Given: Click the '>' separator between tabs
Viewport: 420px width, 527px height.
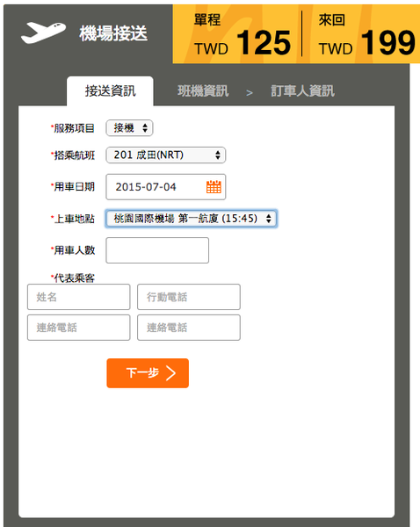Looking at the screenshot, I should [x=250, y=93].
